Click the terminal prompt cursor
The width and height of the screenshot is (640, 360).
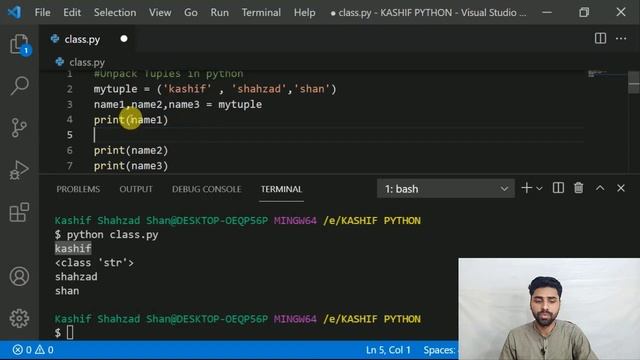[70, 333]
